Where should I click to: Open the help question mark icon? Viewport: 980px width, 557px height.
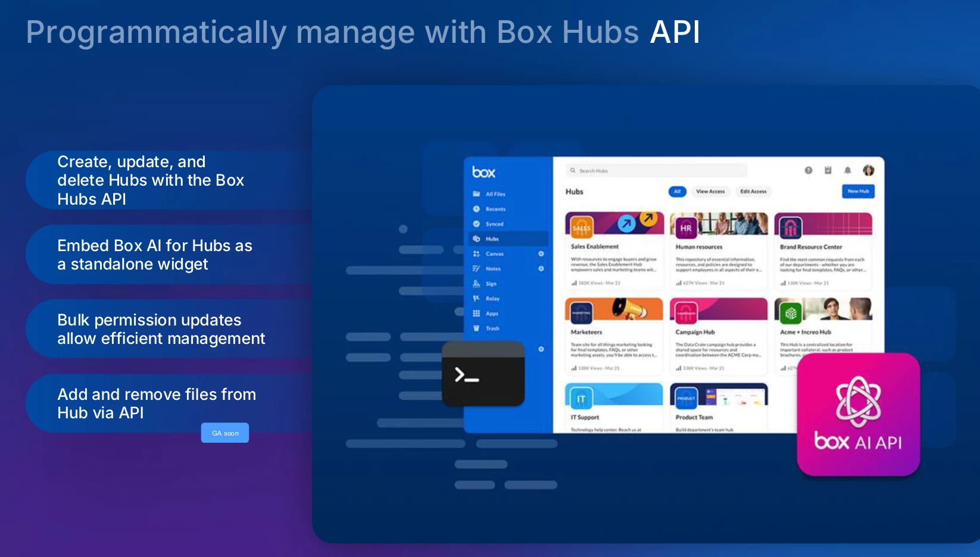(x=809, y=170)
